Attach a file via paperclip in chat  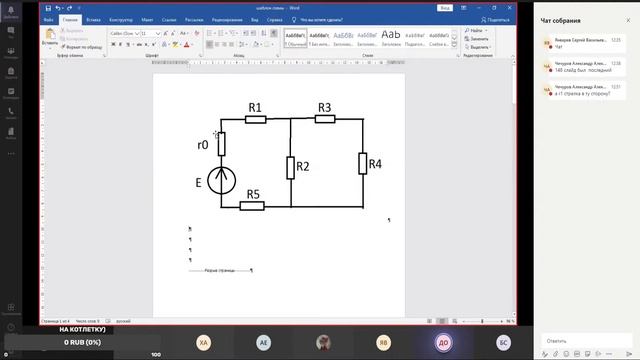pos(556,354)
